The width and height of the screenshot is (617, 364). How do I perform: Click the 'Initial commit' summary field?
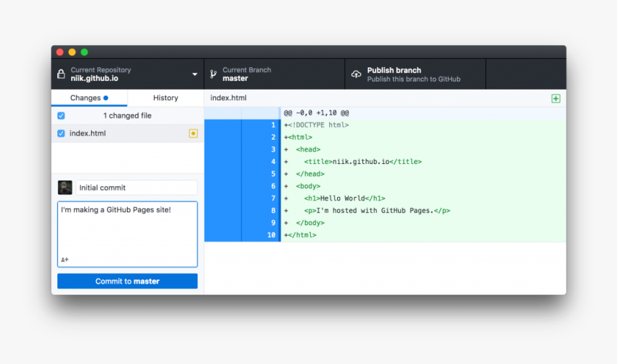[x=136, y=188]
